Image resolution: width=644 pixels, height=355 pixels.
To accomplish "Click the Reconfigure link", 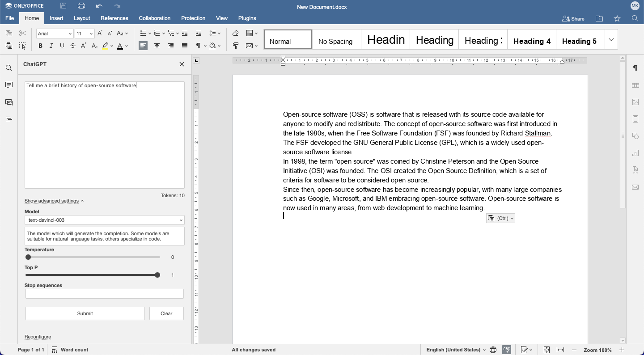I will pyautogui.click(x=38, y=337).
